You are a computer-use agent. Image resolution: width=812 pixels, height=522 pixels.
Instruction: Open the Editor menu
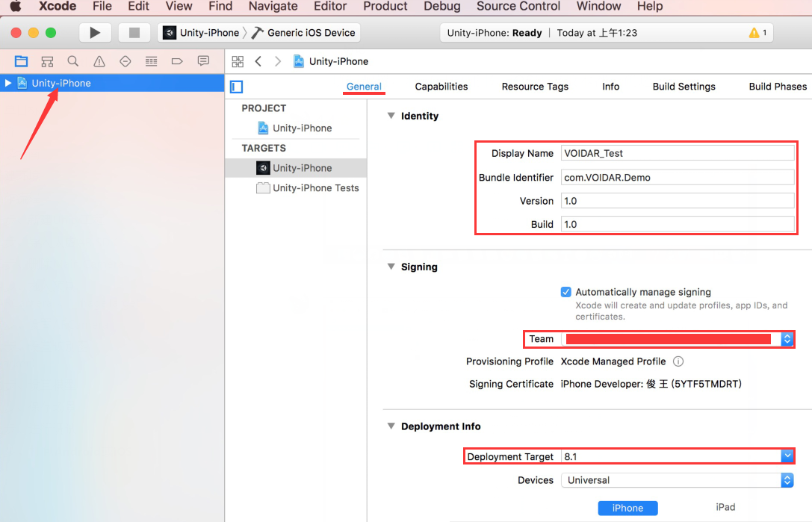[x=330, y=6]
